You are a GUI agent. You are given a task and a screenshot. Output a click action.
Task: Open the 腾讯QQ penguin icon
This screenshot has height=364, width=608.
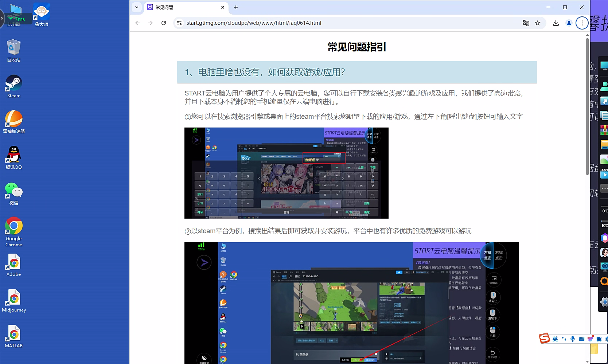pos(14,158)
